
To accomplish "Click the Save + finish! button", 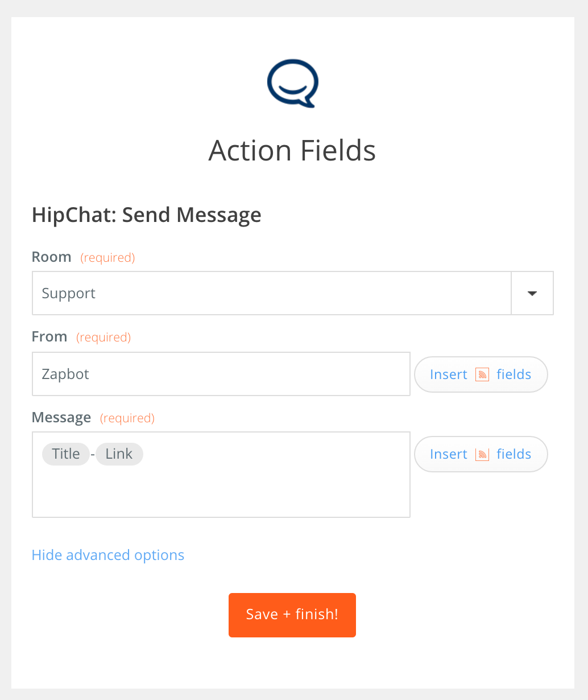I will click(292, 615).
